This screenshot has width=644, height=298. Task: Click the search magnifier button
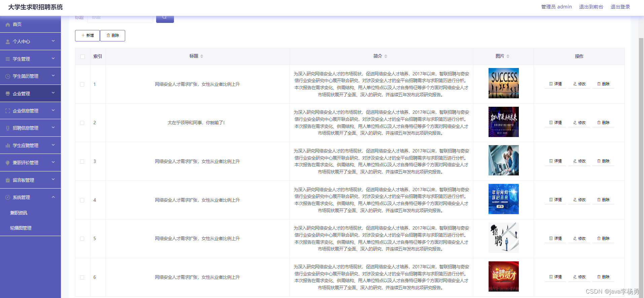165,18
